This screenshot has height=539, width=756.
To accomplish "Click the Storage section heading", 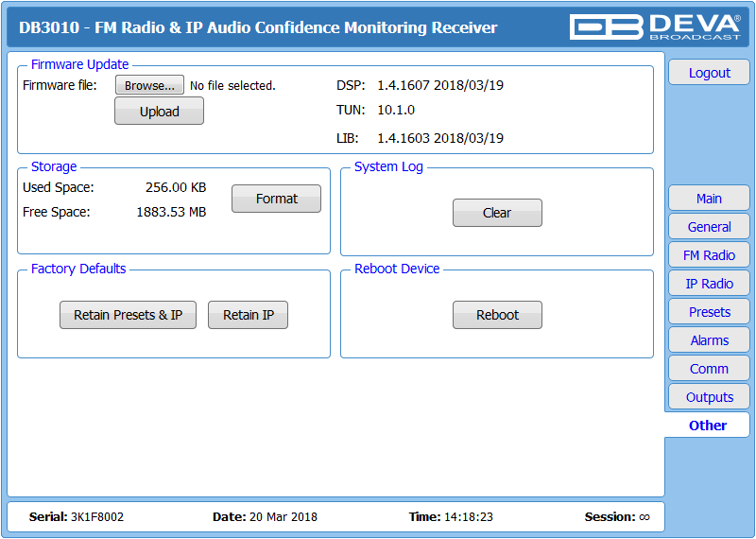I will [54, 166].
